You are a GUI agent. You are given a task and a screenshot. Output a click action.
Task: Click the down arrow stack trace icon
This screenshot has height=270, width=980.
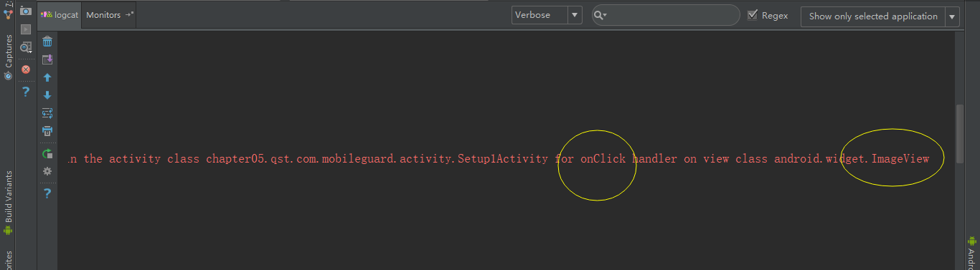point(47,95)
